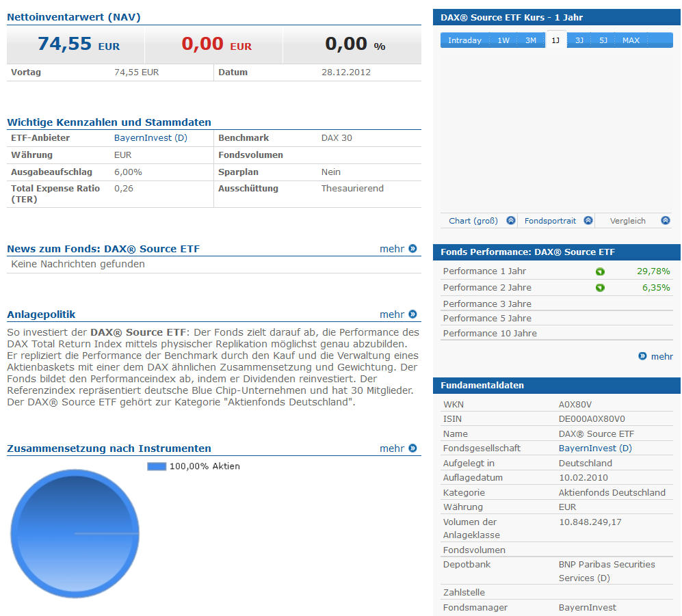Select the 3J chart range tab

click(x=579, y=40)
